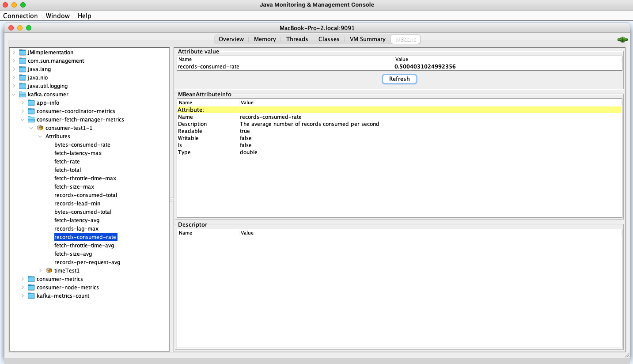Expand the consumer-coordinator-metrics node
The height and width of the screenshot is (364, 633).
[23, 111]
